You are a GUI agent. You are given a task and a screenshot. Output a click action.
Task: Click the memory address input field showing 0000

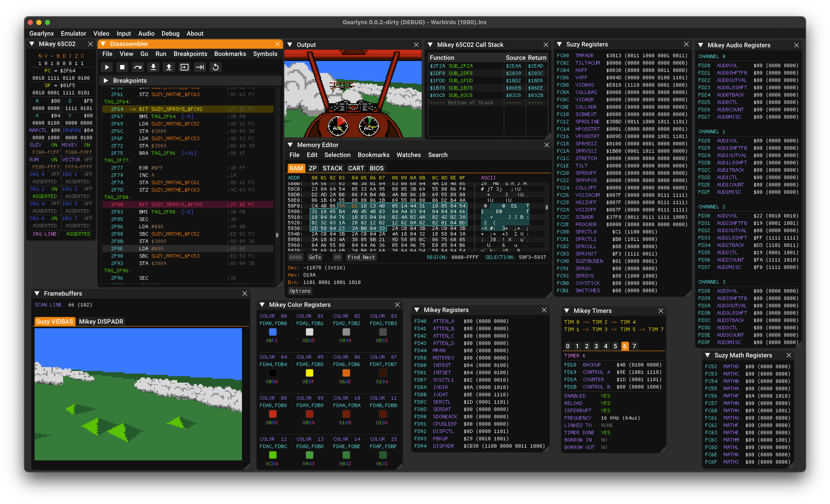pyautogui.click(x=295, y=257)
